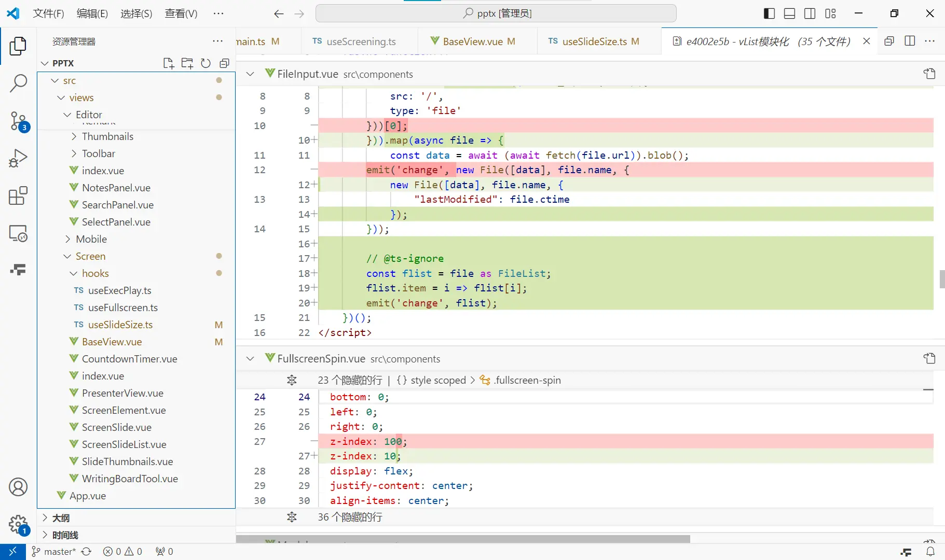
Task: Split the editor to the right
Action: [910, 41]
